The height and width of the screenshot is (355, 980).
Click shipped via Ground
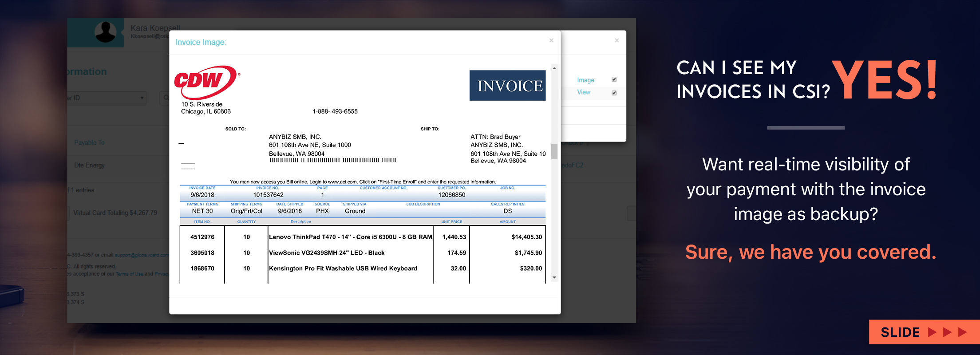point(355,211)
